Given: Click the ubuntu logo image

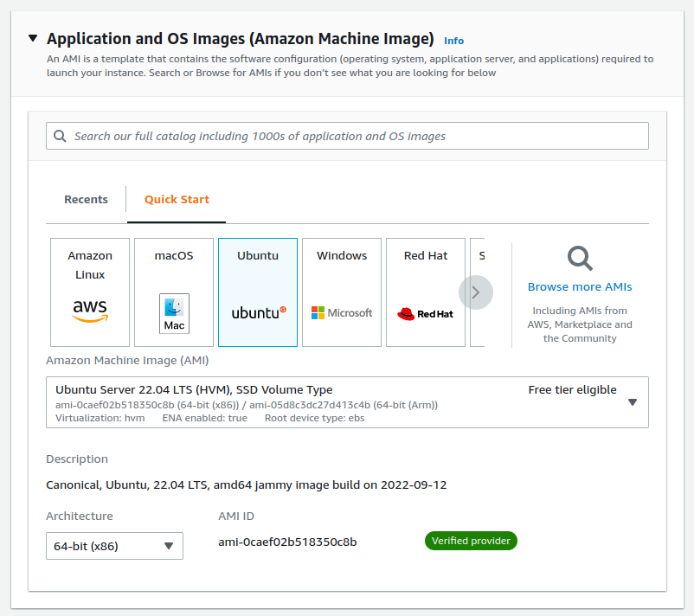Looking at the screenshot, I should point(259,313).
